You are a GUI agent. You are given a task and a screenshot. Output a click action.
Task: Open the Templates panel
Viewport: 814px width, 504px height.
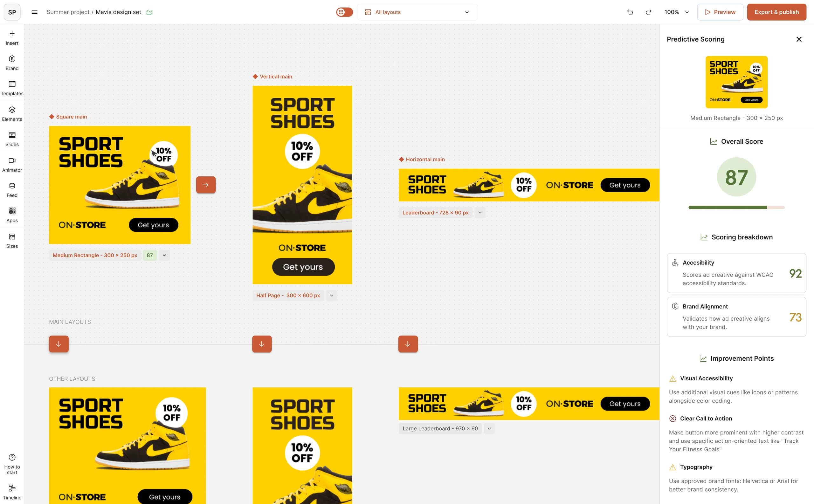tap(12, 88)
